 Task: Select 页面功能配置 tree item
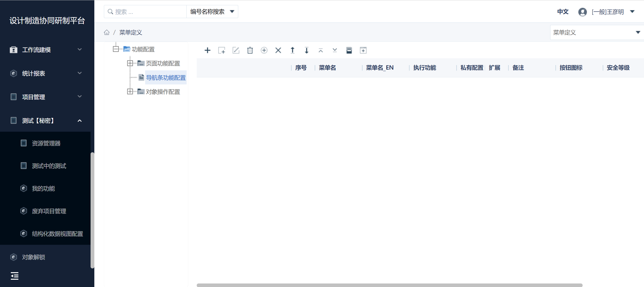click(x=163, y=63)
